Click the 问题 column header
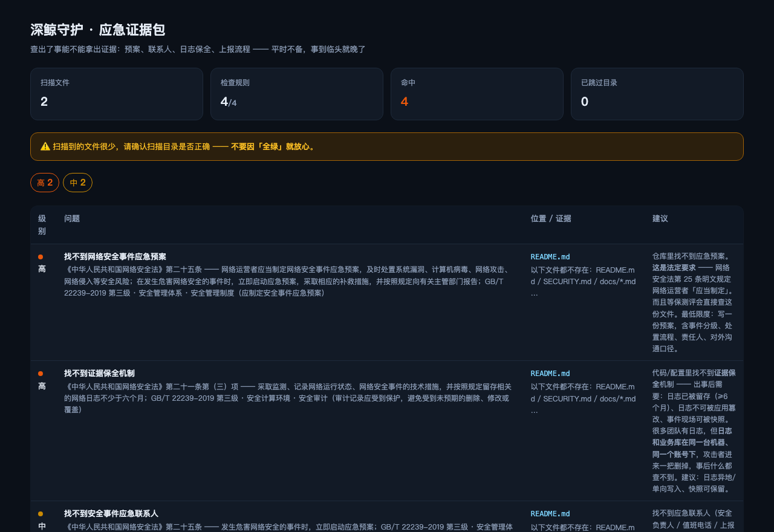774x532 pixels. (x=72, y=219)
